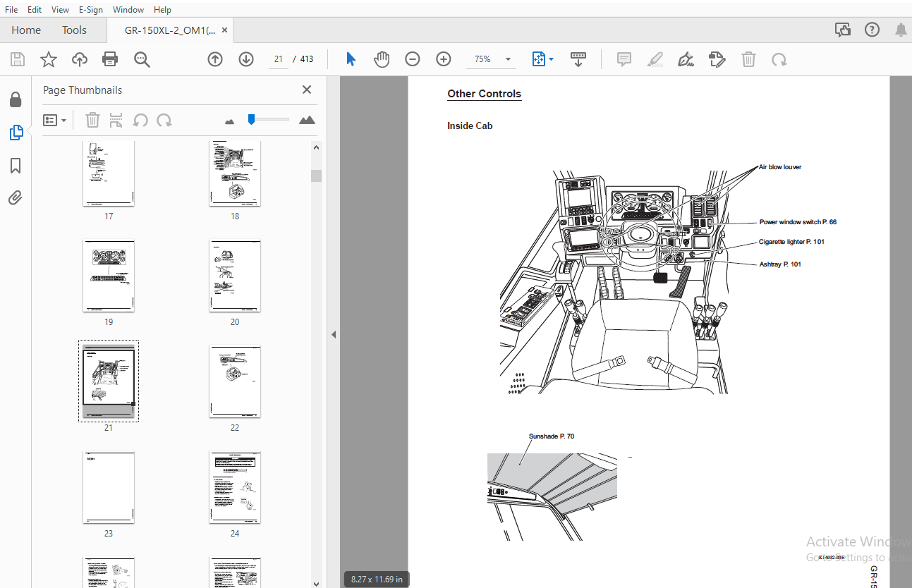The height and width of the screenshot is (588, 912).
Task: Select page 23 thumbnail
Action: pyautogui.click(x=109, y=487)
